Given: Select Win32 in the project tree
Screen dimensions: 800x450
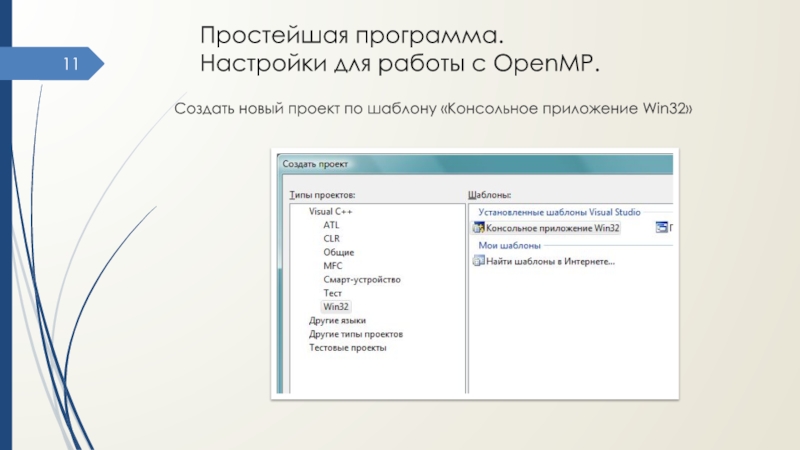Looking at the screenshot, I should click(x=336, y=307).
